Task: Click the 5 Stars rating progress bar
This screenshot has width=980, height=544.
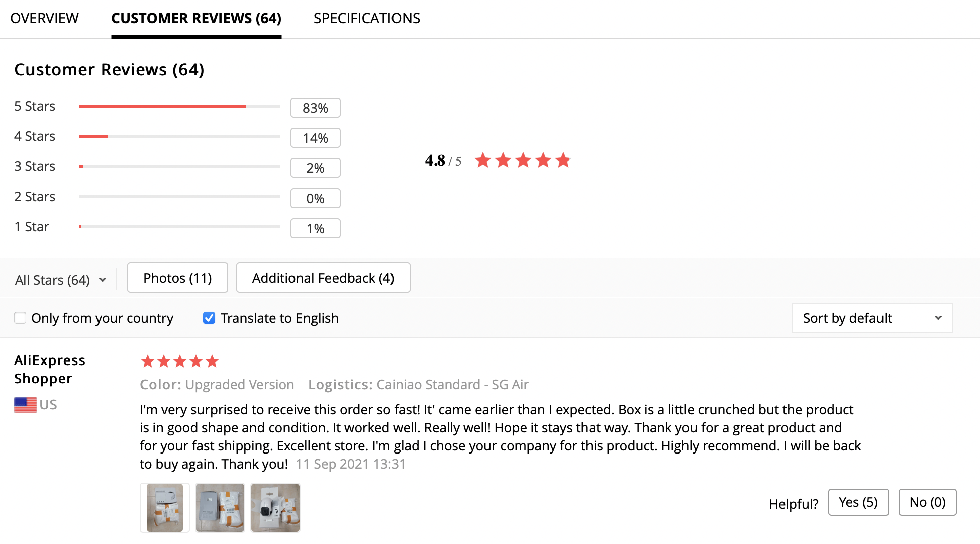Action: point(179,106)
